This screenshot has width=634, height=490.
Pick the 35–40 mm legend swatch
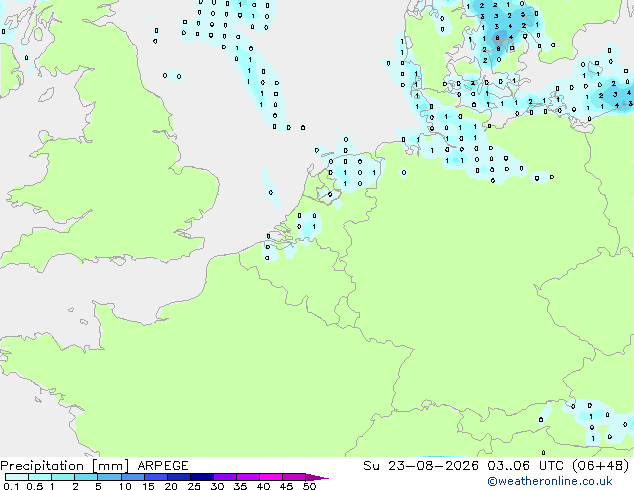248,477
